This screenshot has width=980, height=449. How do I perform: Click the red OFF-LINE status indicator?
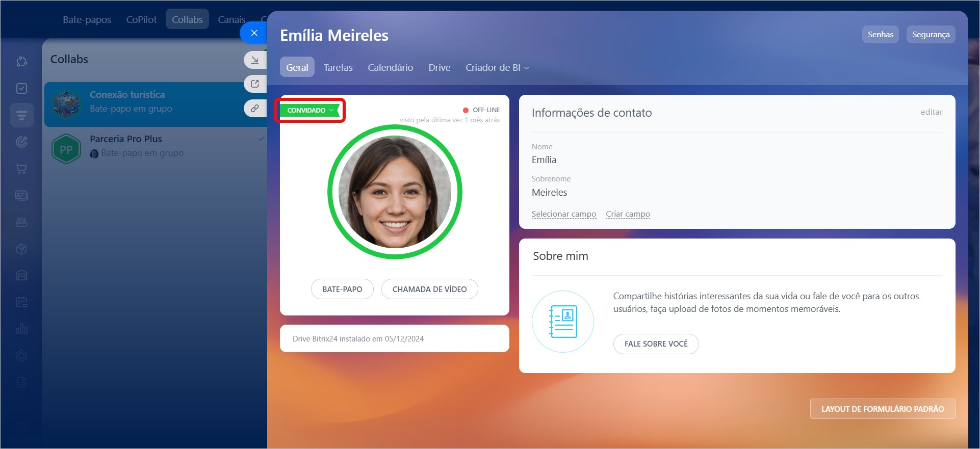[x=466, y=110]
